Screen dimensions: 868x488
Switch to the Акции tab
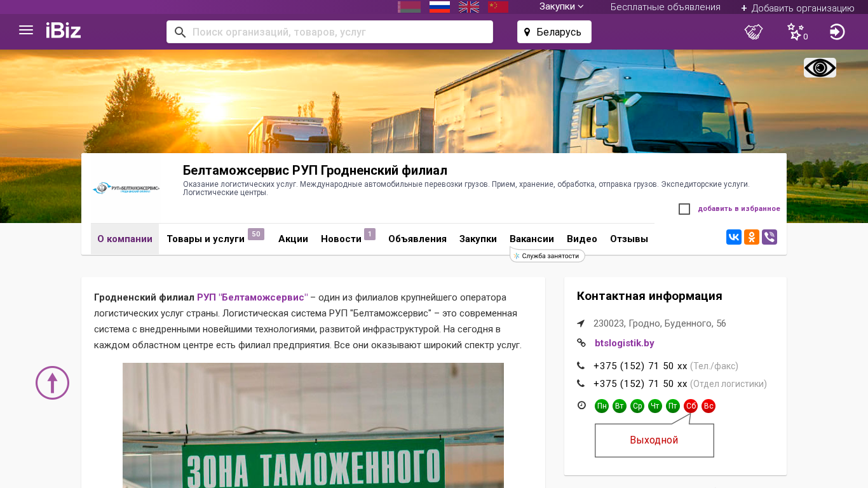coord(293,239)
